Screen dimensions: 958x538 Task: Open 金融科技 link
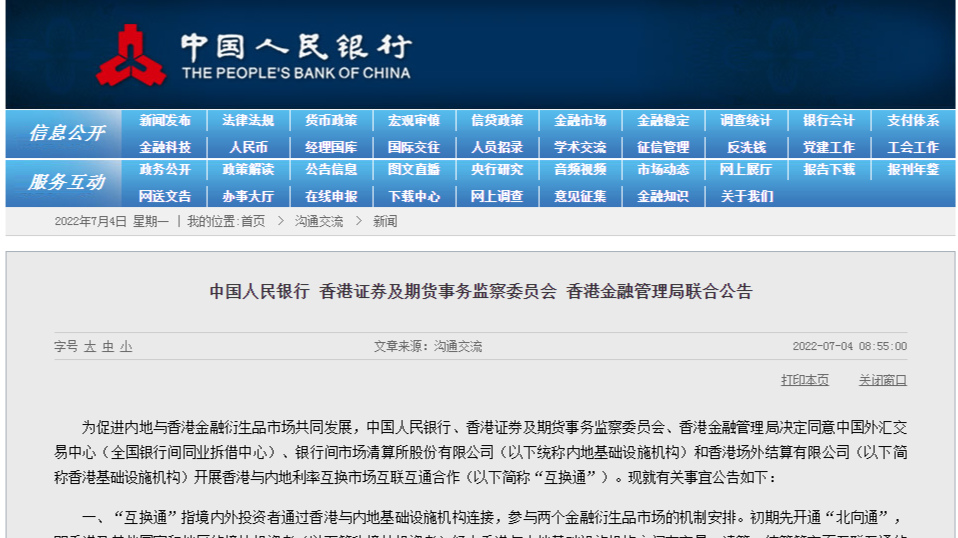point(165,147)
